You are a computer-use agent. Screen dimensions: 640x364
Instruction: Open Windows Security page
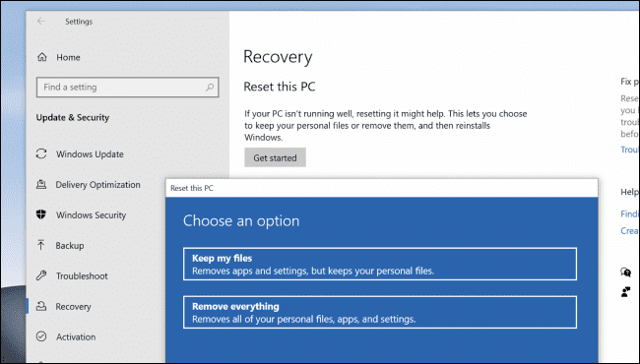(91, 215)
